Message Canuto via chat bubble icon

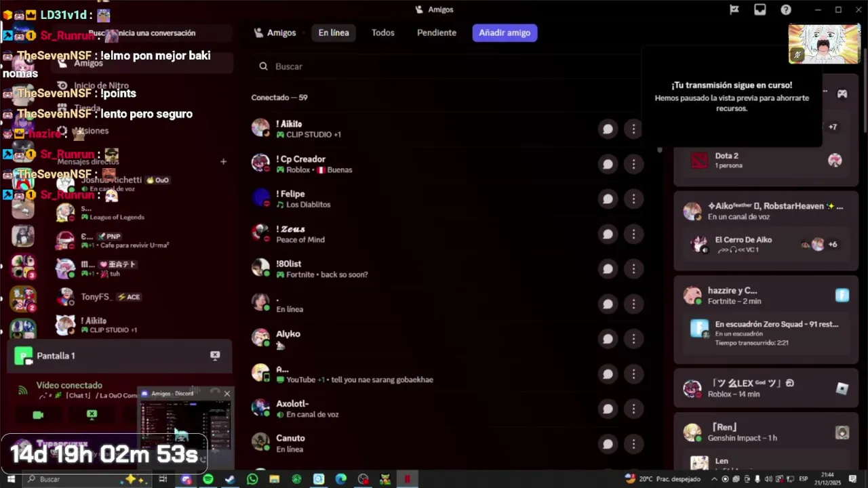608,444
